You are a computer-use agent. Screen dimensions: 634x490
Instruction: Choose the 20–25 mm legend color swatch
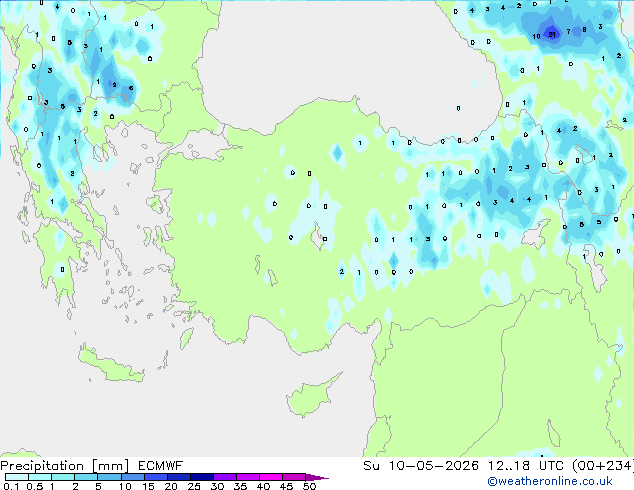178,477
